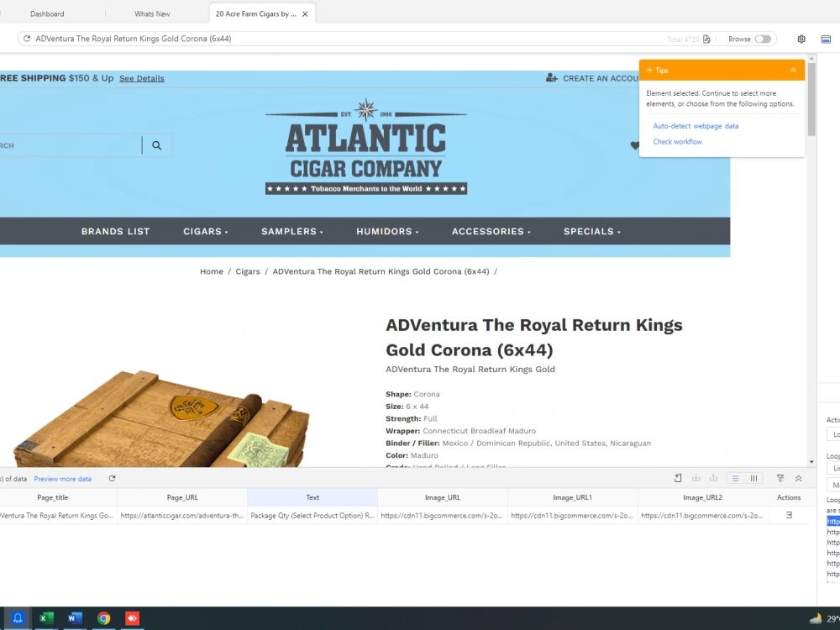Image resolution: width=840 pixels, height=630 pixels.
Task: Click the Package Qty text cell
Action: coord(312,516)
